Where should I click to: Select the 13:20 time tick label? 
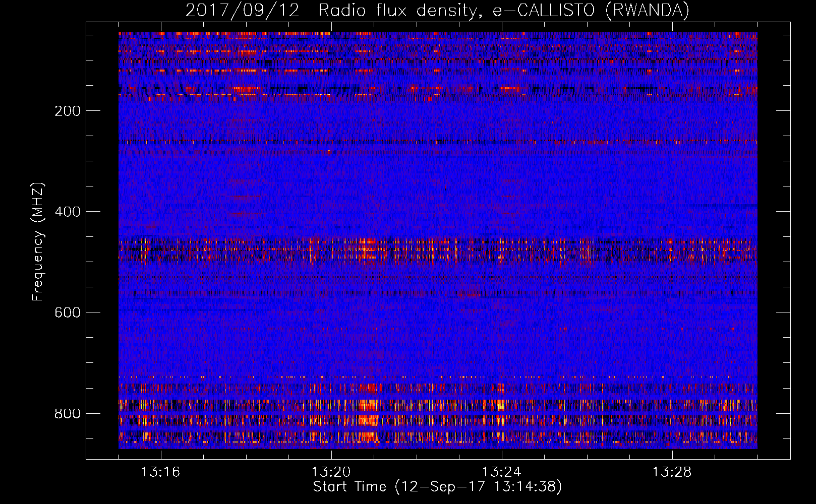331,472
